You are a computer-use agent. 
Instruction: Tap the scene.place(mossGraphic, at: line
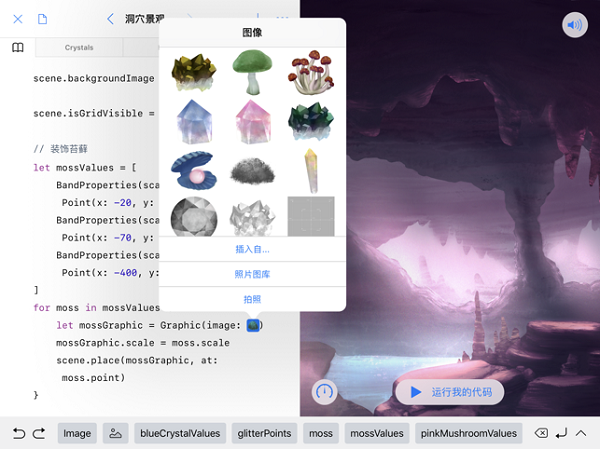coord(137,360)
